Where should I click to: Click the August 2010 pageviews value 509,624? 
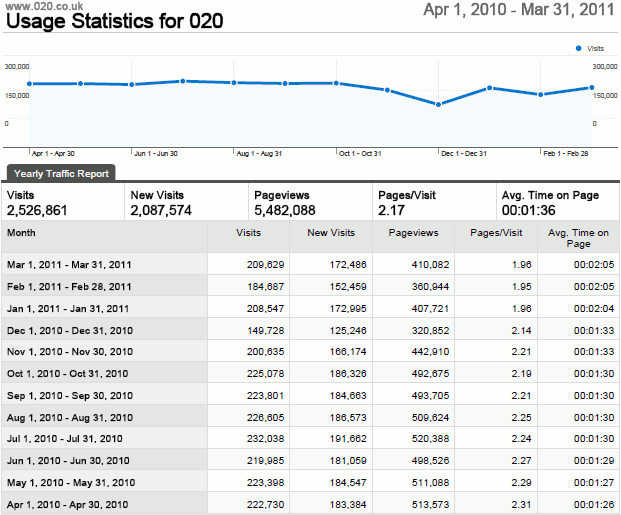pyautogui.click(x=431, y=418)
